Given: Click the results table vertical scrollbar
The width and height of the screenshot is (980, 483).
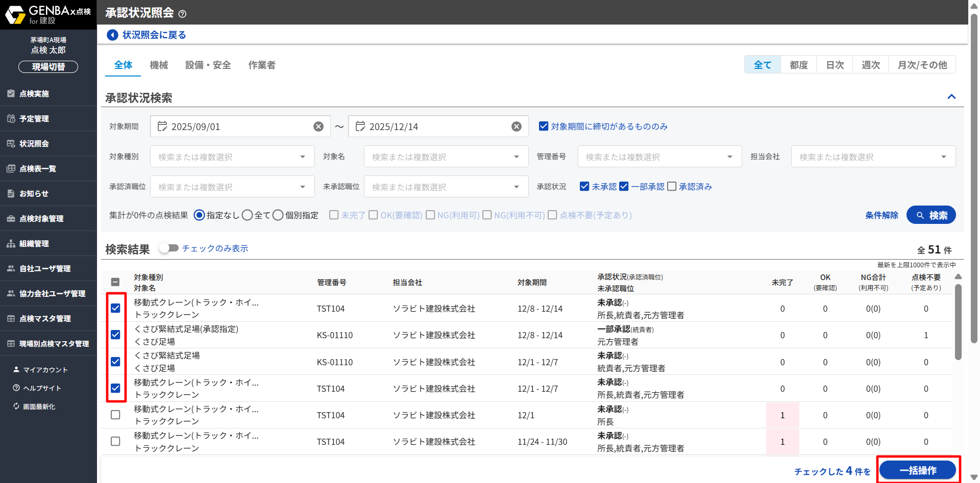Looking at the screenshot, I should (958, 321).
